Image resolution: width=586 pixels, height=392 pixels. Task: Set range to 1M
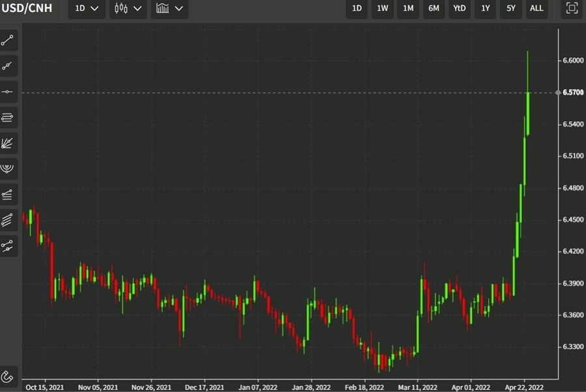[x=408, y=8]
